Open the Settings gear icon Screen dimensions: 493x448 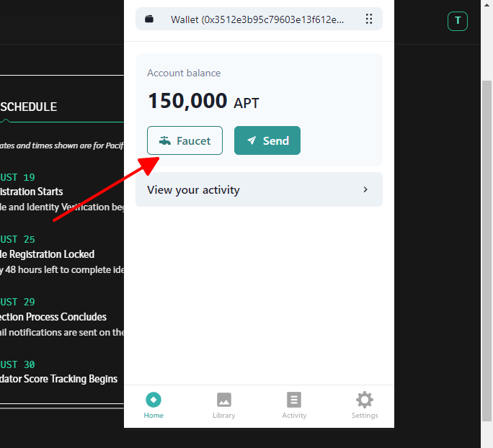tap(365, 400)
